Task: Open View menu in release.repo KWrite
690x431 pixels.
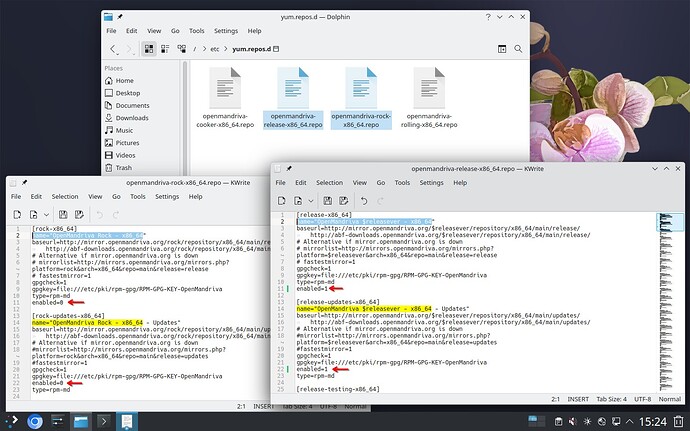Action: (360, 182)
